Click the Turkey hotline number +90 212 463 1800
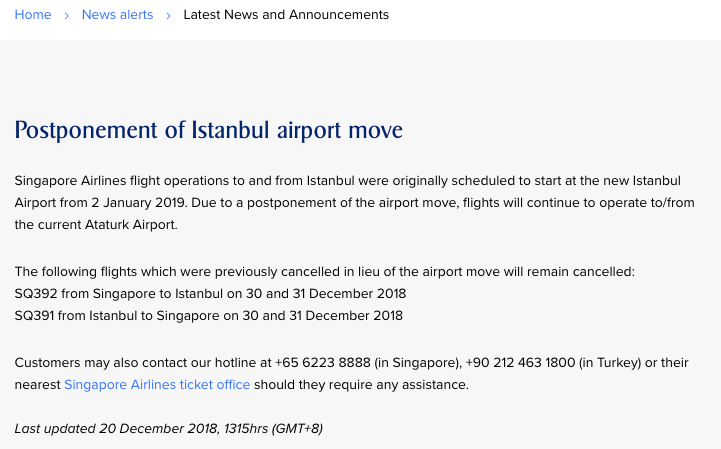 click(x=520, y=363)
